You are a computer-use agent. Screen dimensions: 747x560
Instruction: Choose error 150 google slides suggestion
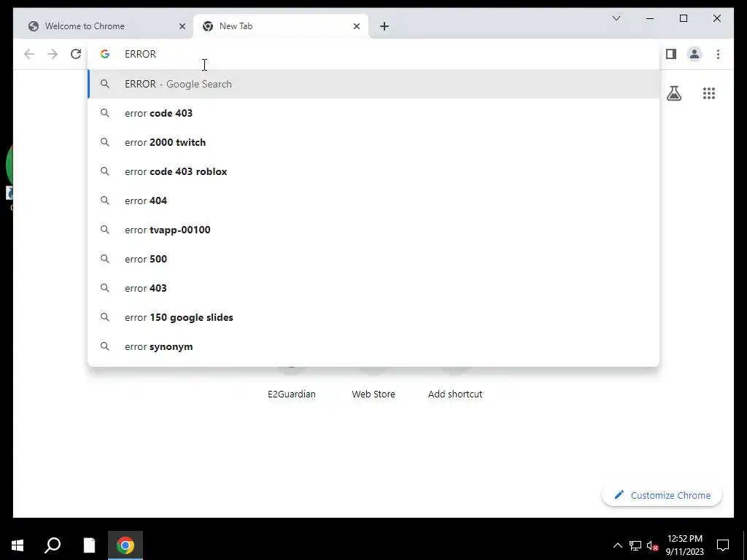[373, 317]
